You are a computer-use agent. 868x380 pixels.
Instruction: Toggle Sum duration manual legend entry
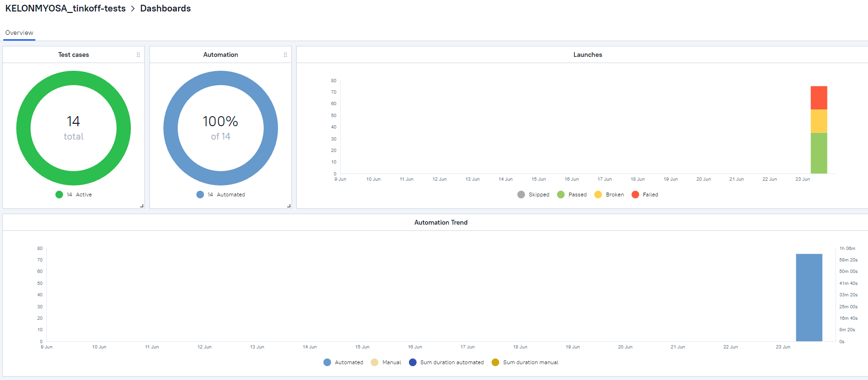point(525,362)
